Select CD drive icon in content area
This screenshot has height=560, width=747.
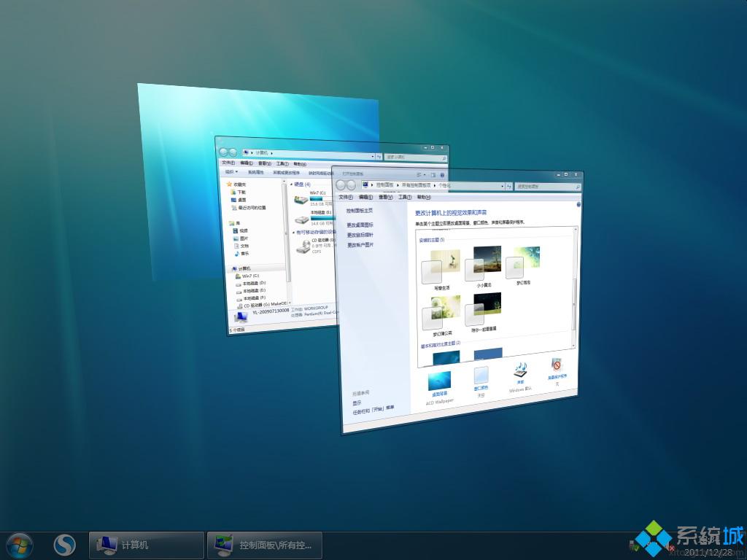click(x=303, y=246)
